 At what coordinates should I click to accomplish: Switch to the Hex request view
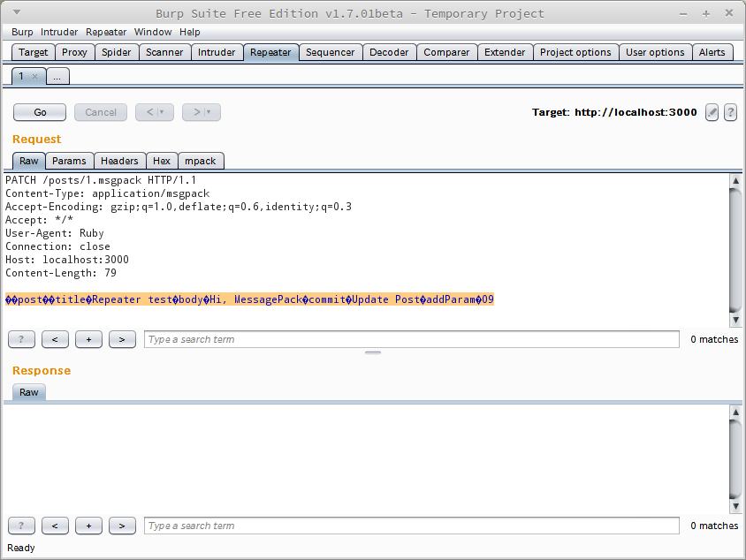[162, 161]
